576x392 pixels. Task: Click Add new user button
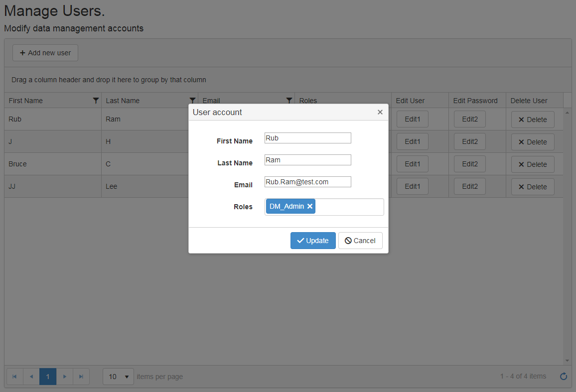(x=45, y=53)
